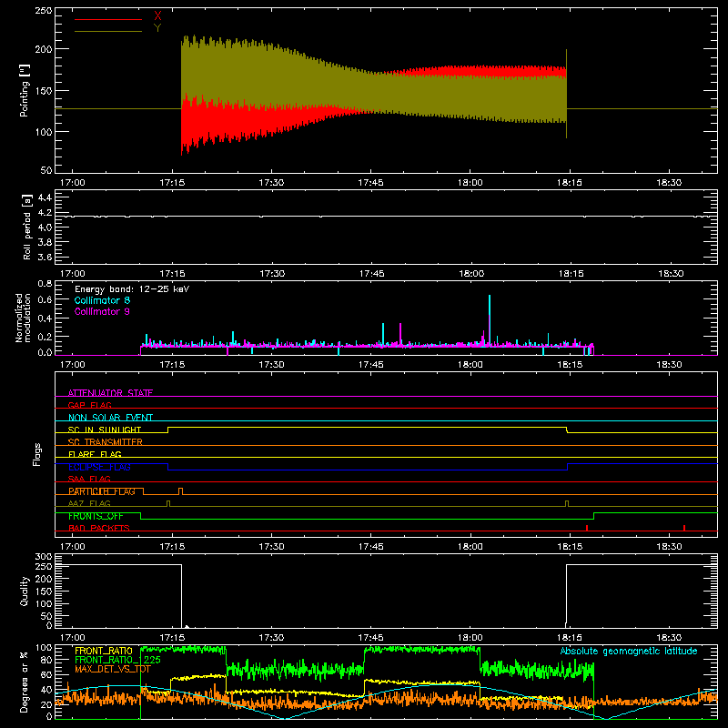
Task: Click the Quality drop edge after 17:15
Action: pos(181,596)
